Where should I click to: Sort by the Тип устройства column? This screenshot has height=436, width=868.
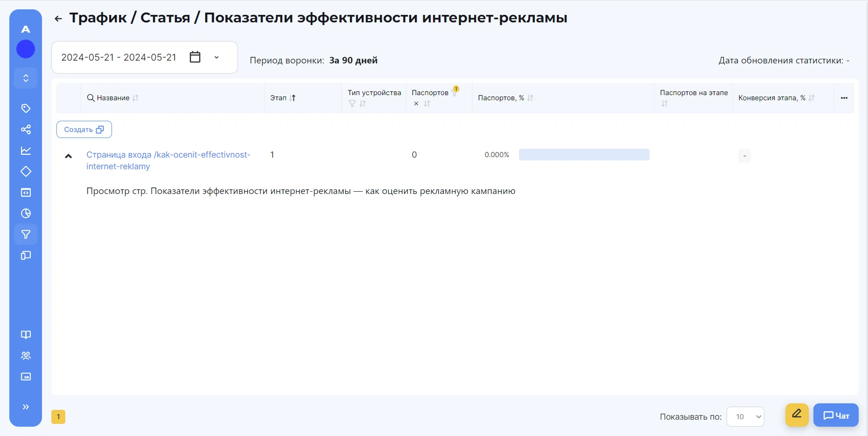363,104
